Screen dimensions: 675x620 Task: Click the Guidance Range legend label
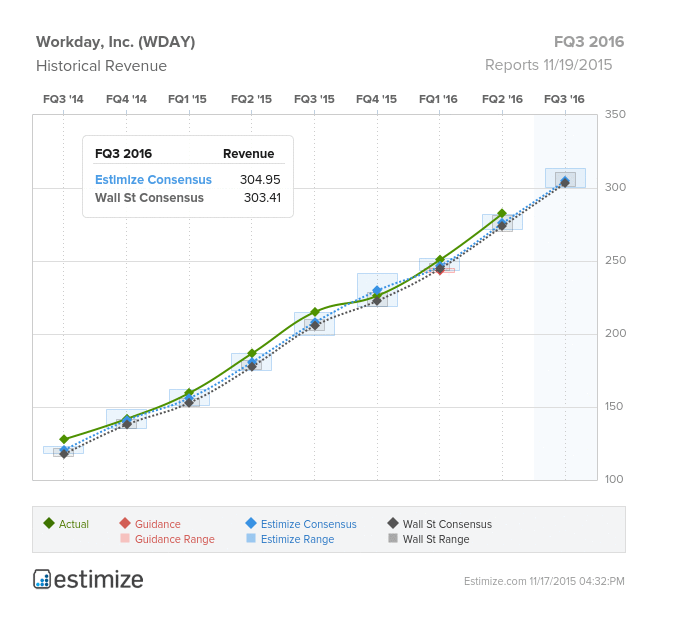175,539
